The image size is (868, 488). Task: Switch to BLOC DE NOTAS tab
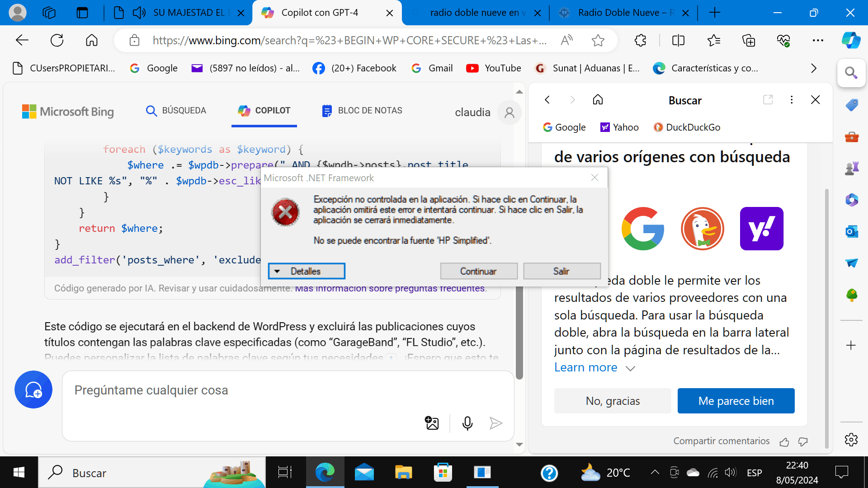click(362, 111)
